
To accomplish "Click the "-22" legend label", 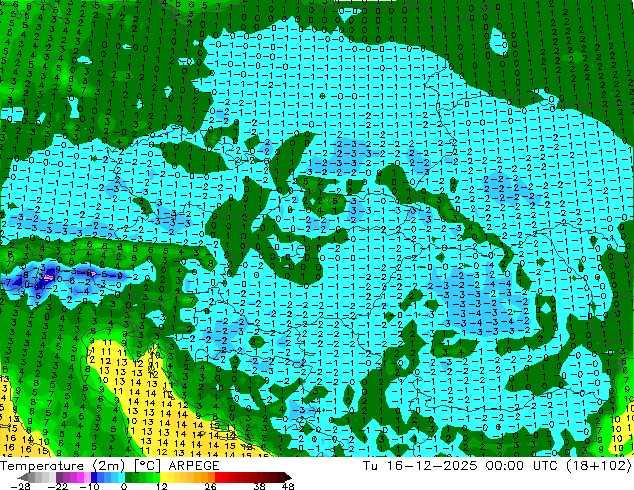I will (58, 486).
